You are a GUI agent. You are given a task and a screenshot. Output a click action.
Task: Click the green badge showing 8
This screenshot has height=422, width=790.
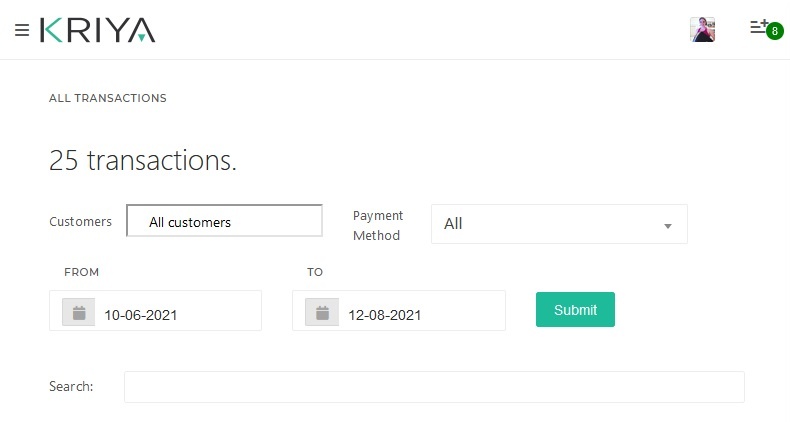tap(774, 32)
